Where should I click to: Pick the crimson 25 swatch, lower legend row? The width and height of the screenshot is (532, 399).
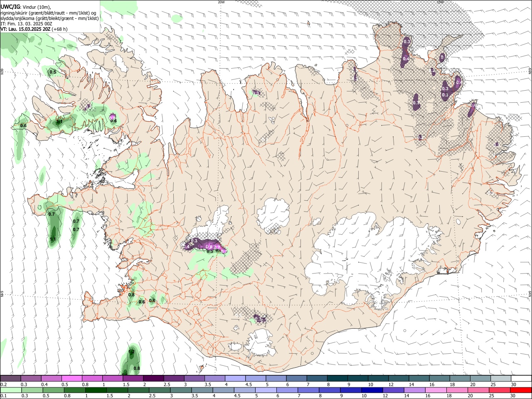pyautogui.click(x=500, y=390)
